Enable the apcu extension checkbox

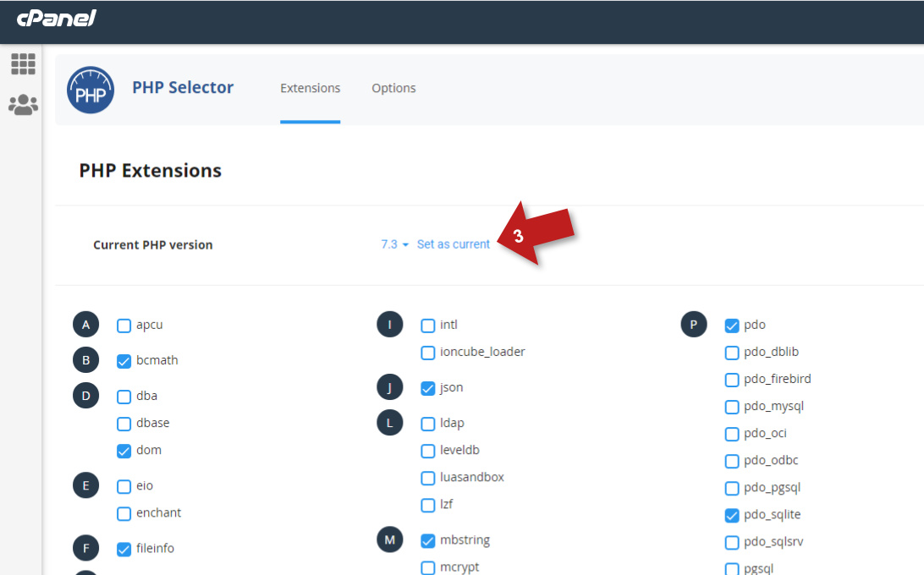(124, 326)
